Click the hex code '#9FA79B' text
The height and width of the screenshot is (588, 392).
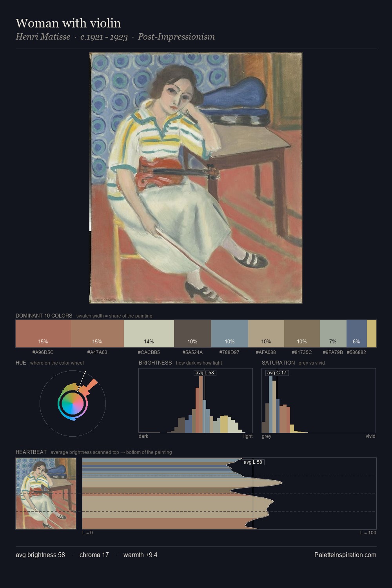333,352
